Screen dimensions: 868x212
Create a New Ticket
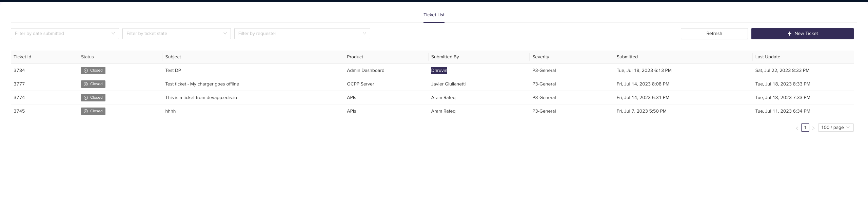point(802,34)
